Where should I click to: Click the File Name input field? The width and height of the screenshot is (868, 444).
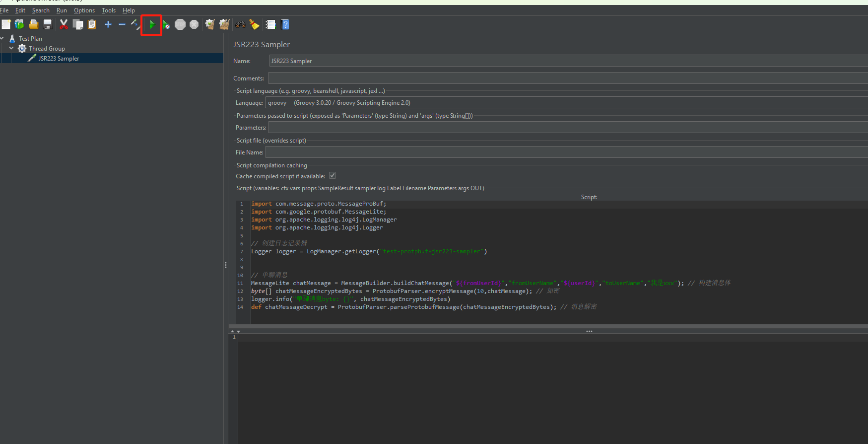click(567, 152)
